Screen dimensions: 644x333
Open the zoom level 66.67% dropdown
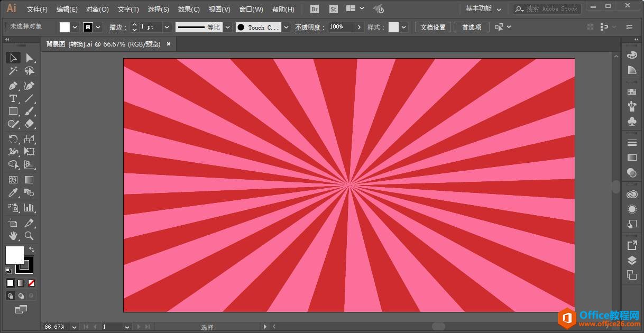point(74,327)
